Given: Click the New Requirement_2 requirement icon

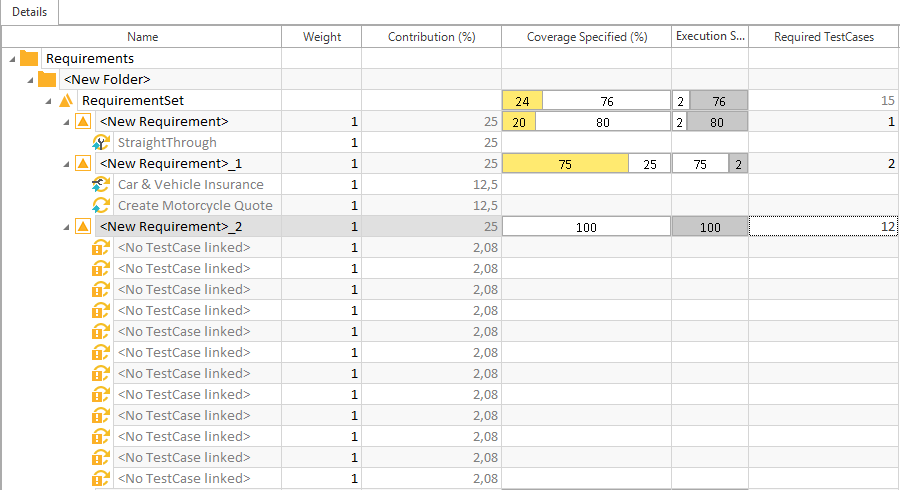Looking at the screenshot, I should [83, 227].
